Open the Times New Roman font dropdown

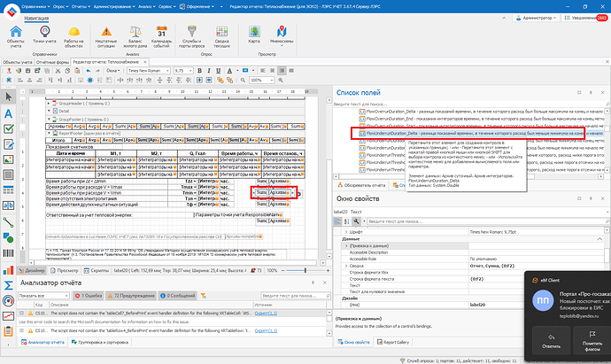click(x=168, y=71)
